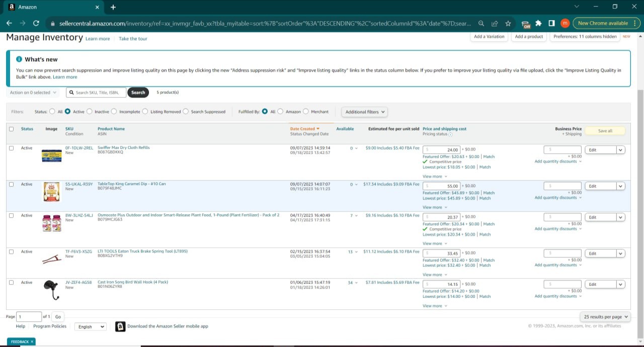
Task: Check the Osmocote Plus row checkbox
Action: click(12, 215)
